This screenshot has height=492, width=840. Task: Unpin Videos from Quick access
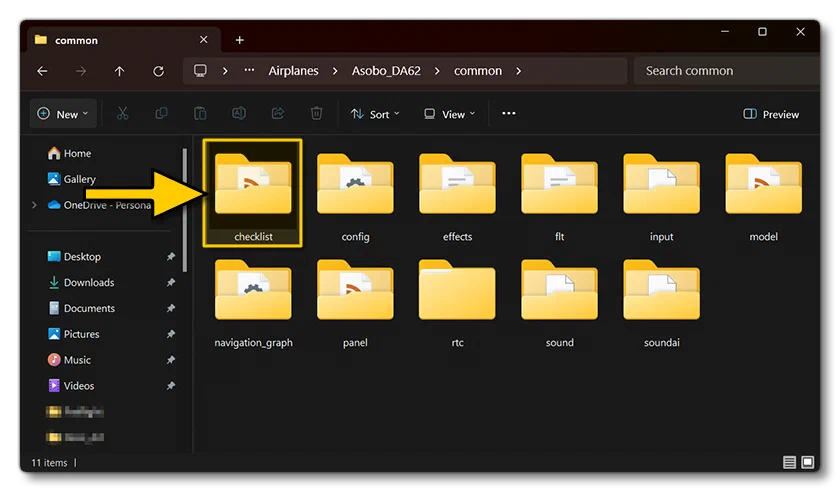171,385
